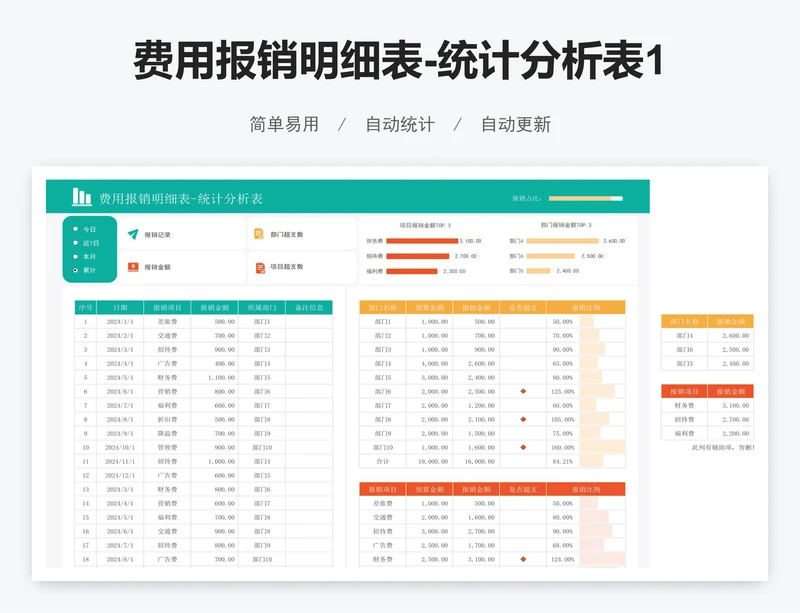Image resolution: width=800 pixels, height=613 pixels.
Task: Click the 备注信息 column header
Action: point(309,307)
